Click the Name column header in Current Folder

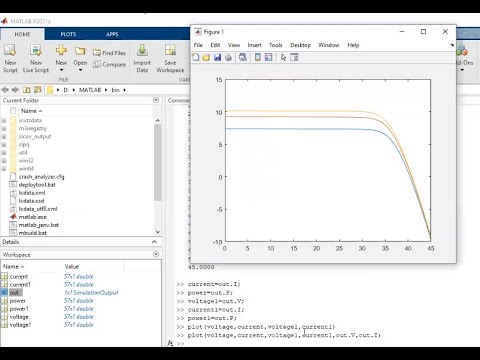coord(29,111)
